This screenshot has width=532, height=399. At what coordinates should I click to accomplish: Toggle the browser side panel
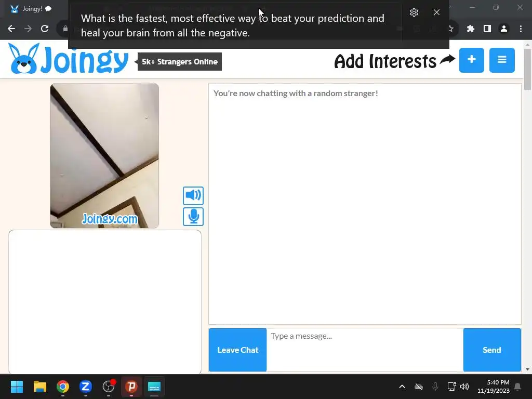click(x=487, y=29)
